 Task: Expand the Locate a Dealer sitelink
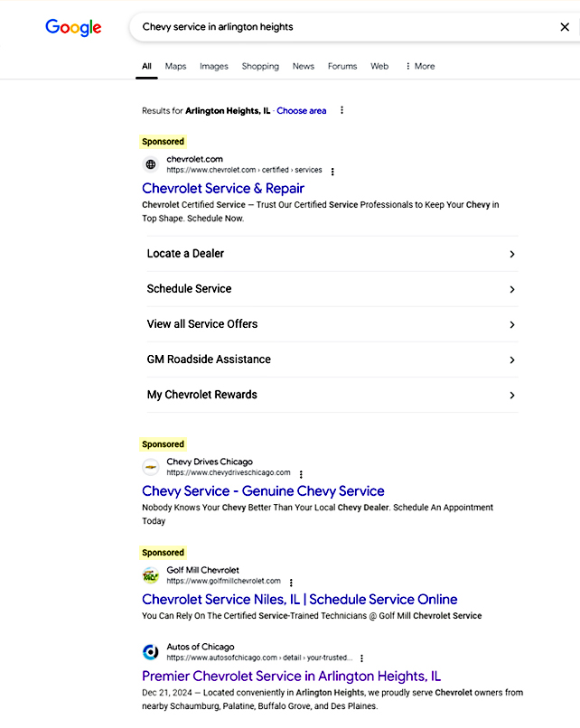(512, 254)
